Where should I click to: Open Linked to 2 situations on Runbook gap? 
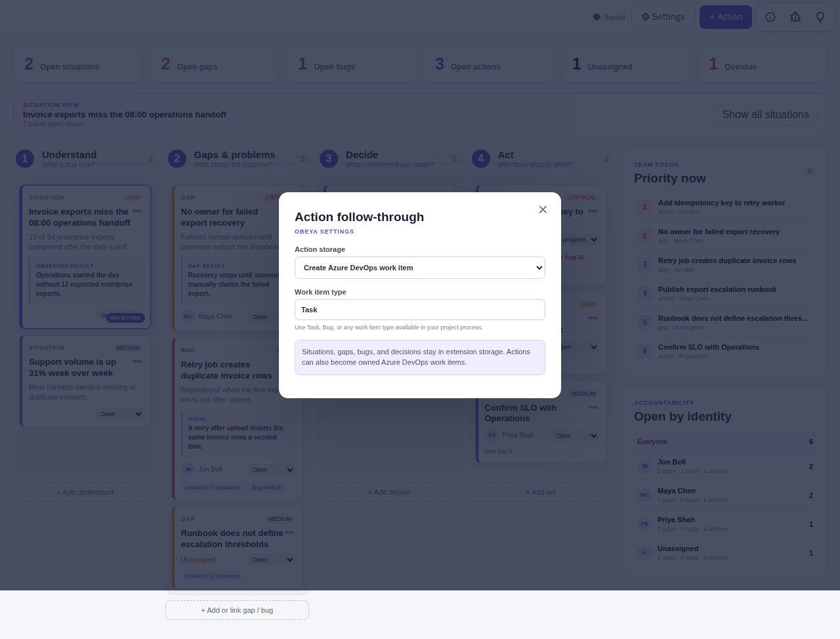[x=212, y=576]
